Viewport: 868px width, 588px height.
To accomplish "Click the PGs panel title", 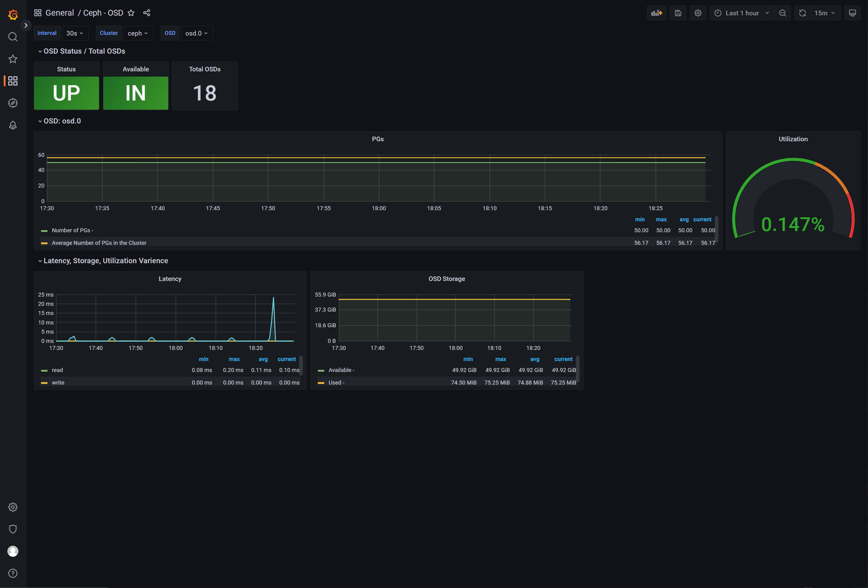I will (378, 139).
